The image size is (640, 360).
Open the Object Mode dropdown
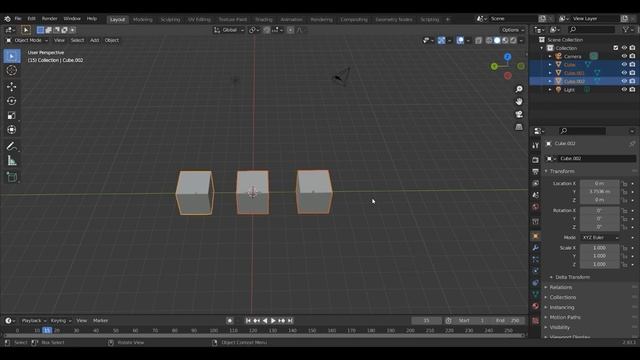click(27, 40)
